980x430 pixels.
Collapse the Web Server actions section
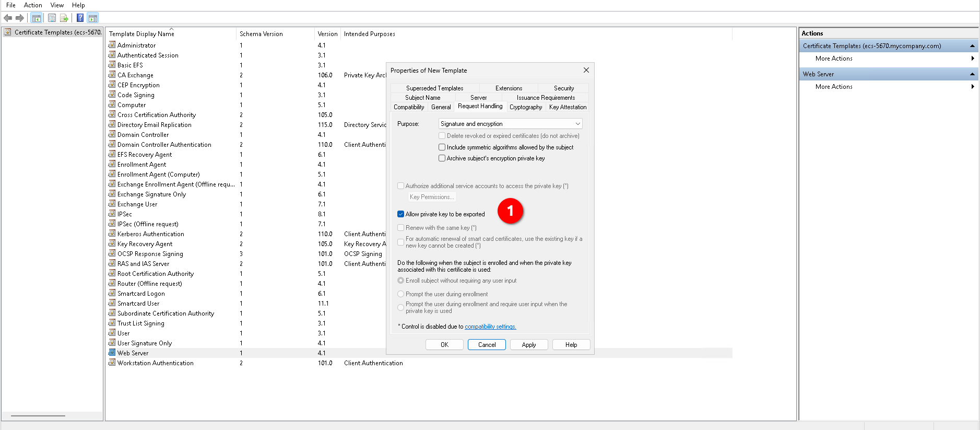pyautogui.click(x=972, y=74)
